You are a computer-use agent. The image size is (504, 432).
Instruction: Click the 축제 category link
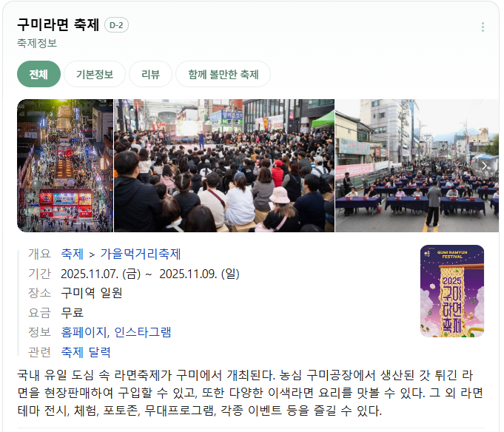click(73, 254)
